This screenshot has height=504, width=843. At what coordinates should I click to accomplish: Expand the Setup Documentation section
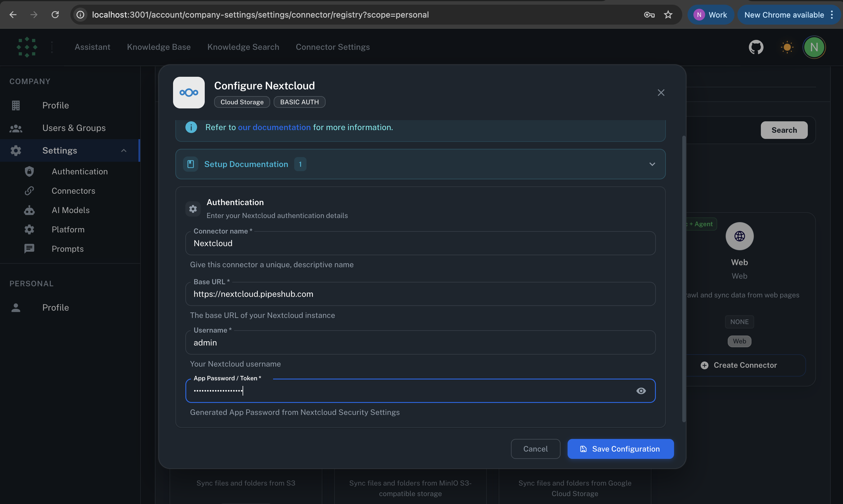pos(652,164)
